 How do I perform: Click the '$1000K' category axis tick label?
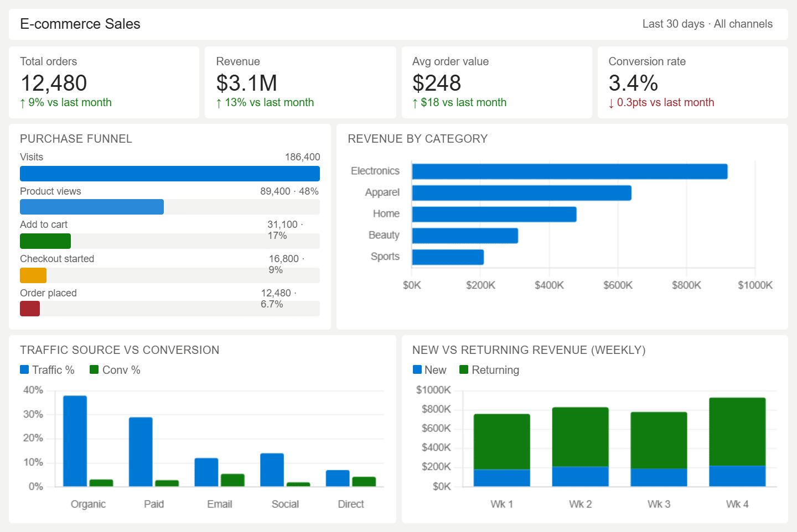pos(755,285)
